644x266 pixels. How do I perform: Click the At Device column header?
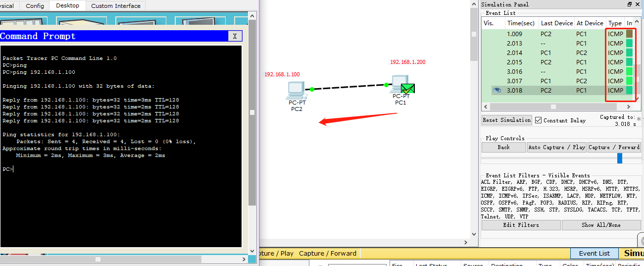[590, 23]
